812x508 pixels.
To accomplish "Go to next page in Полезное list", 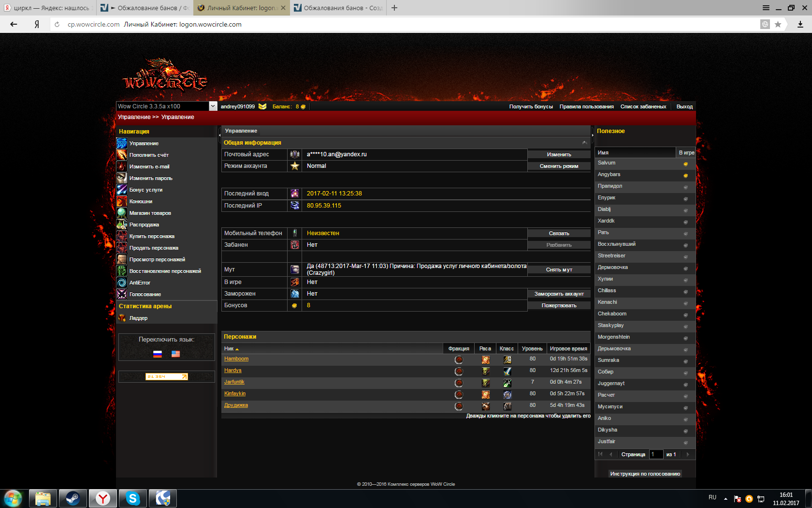I will pos(687,454).
